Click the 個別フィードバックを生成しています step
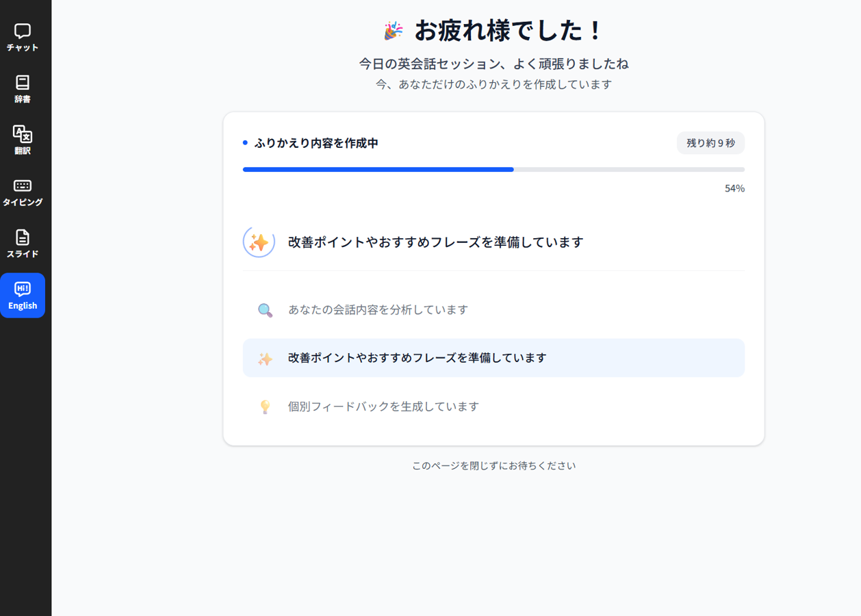Image resolution: width=861 pixels, height=616 pixels. [383, 406]
